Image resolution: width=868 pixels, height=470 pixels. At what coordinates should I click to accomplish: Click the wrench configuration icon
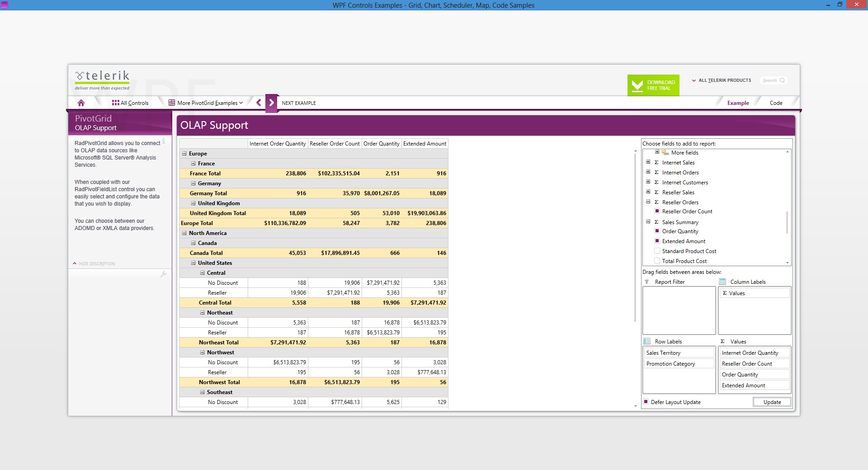[x=164, y=274]
